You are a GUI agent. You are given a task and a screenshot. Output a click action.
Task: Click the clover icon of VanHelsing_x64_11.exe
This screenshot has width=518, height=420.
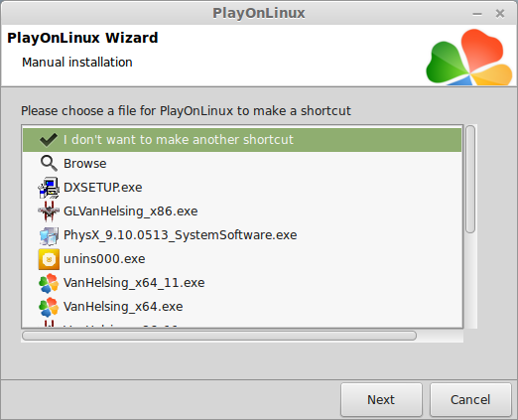[x=49, y=283]
